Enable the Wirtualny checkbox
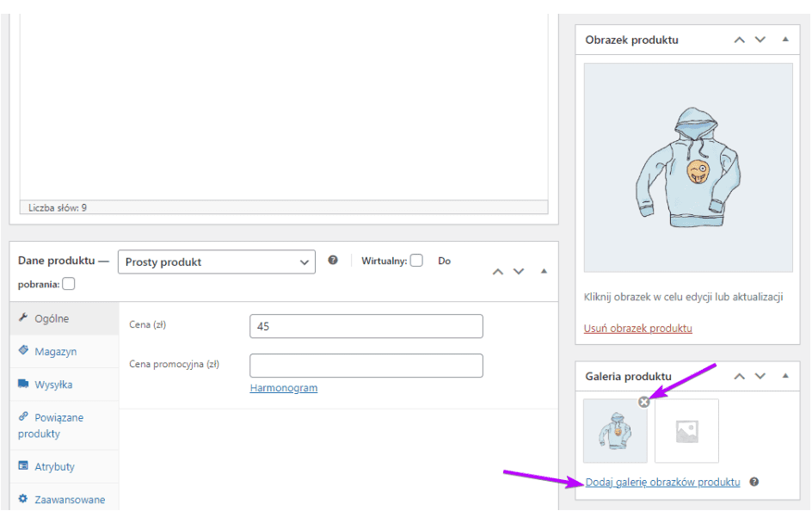 [x=416, y=261]
